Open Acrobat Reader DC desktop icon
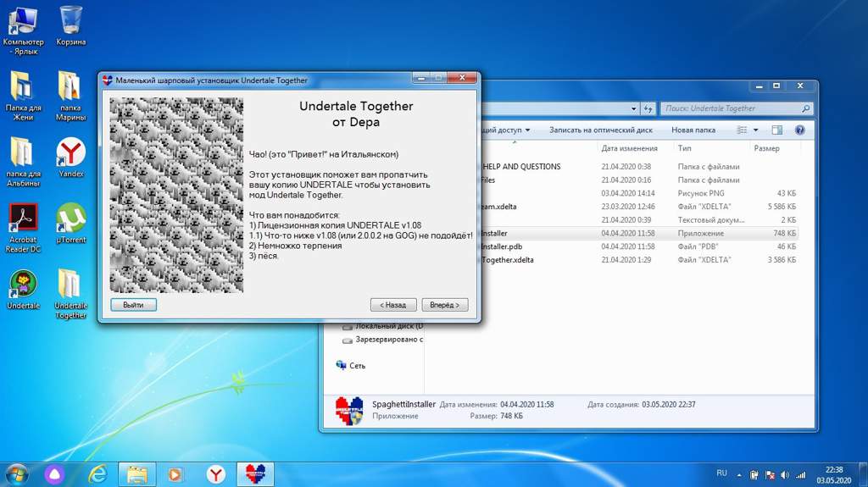868x487 pixels. pos(23,228)
